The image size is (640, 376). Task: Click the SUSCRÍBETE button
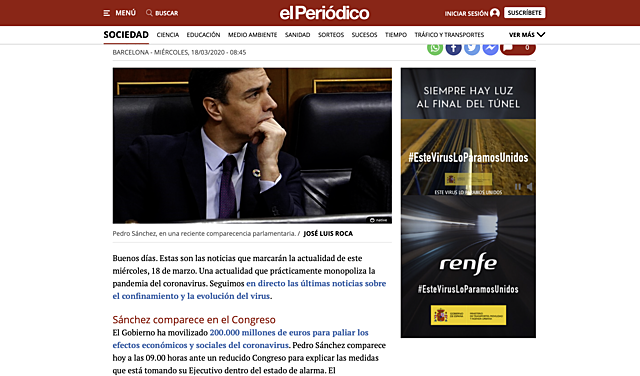coord(524,13)
